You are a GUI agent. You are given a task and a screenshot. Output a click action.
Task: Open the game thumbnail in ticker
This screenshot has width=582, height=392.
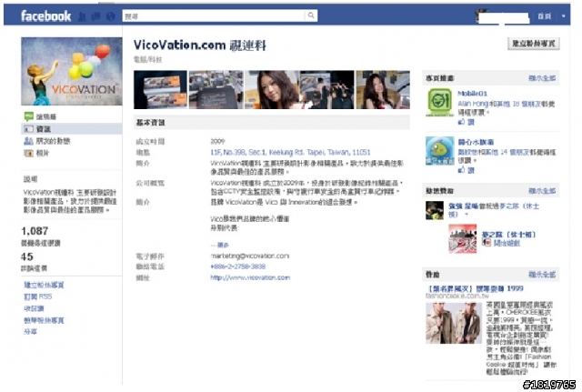(463, 238)
